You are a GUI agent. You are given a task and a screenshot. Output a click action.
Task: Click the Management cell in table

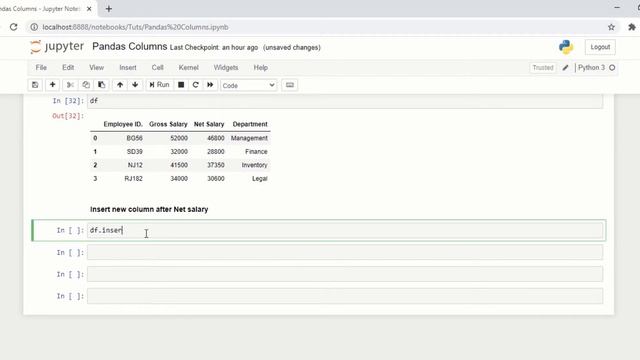point(249,138)
